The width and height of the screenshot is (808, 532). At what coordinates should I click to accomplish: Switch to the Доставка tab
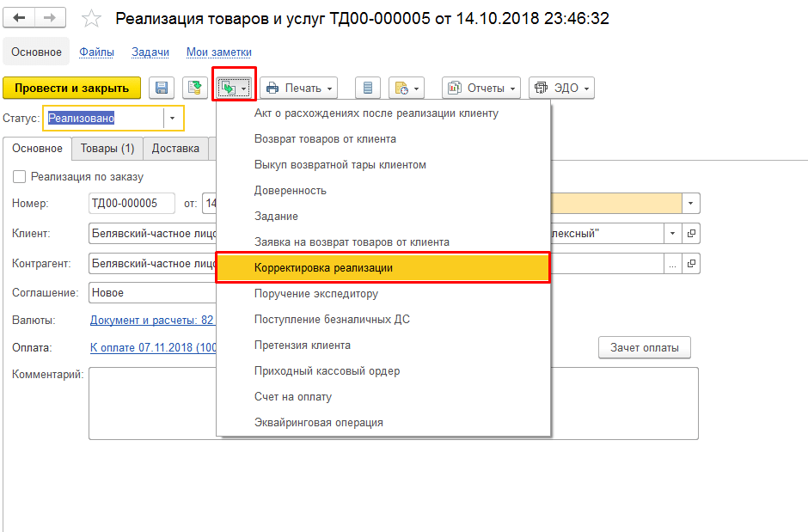pos(175,149)
